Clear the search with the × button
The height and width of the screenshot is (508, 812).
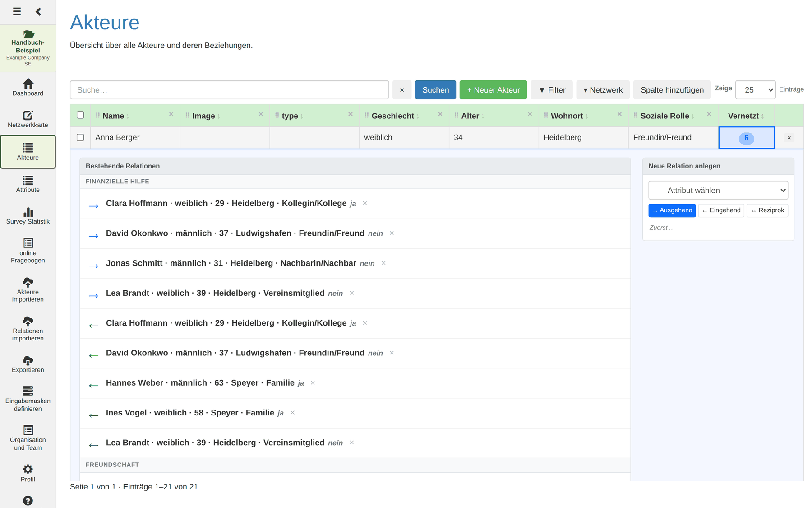click(402, 90)
